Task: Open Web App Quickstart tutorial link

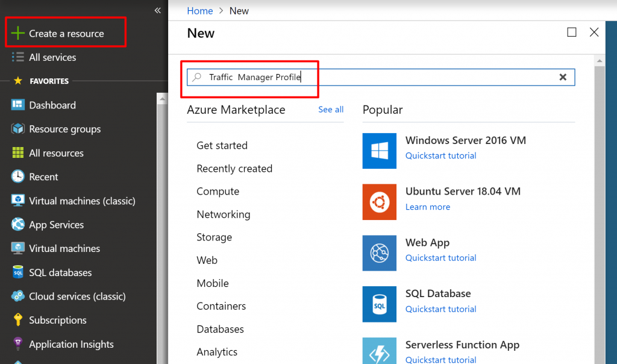Action: pos(440,258)
